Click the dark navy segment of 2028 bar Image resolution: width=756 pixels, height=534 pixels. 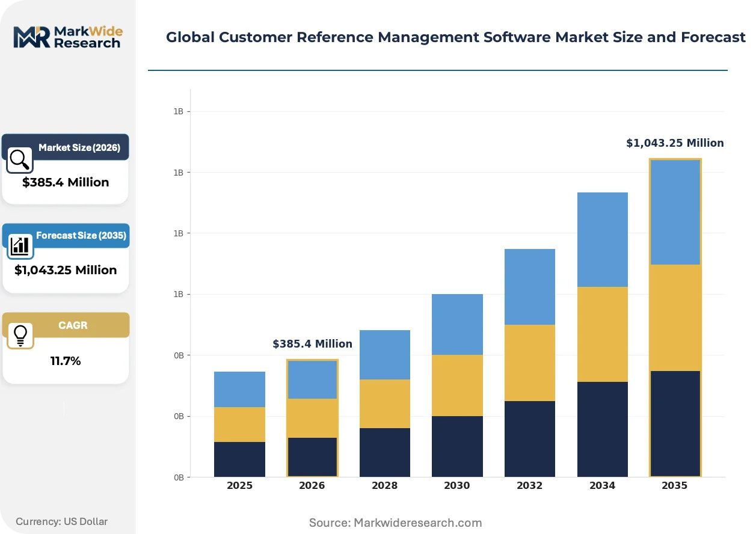pyautogui.click(x=384, y=452)
